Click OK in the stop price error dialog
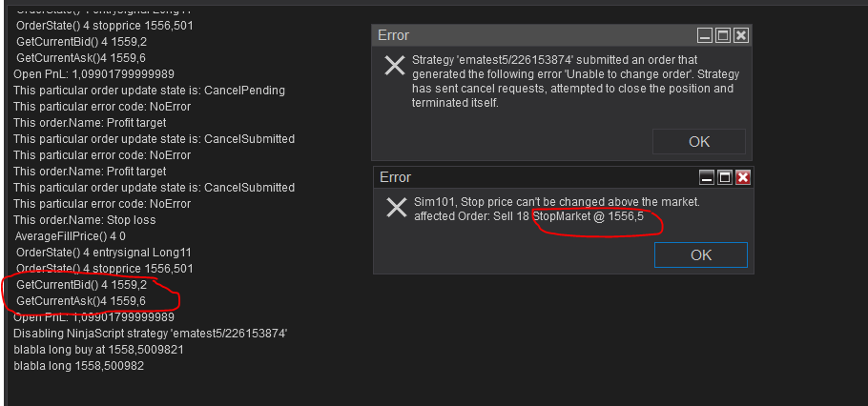 (x=700, y=255)
